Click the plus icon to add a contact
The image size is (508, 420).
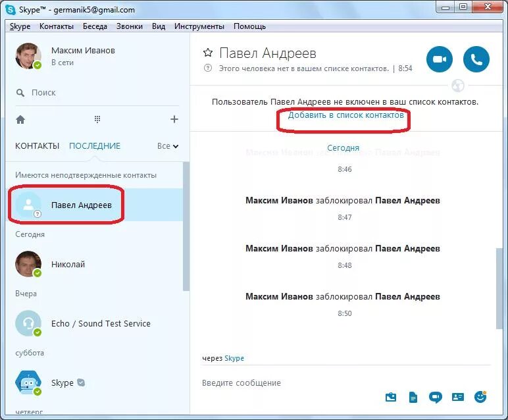pos(174,119)
